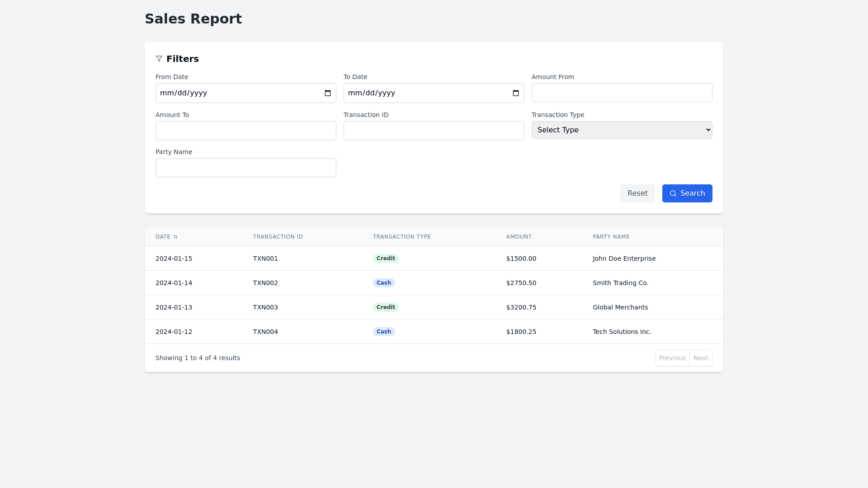Focus the Amount From input field

[x=622, y=93]
